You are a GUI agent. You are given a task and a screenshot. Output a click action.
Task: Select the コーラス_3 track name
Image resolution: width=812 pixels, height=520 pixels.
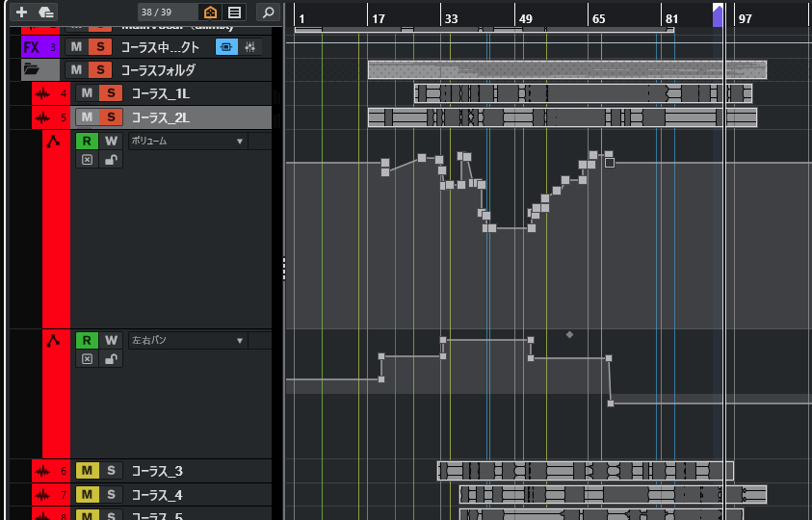[x=157, y=471]
